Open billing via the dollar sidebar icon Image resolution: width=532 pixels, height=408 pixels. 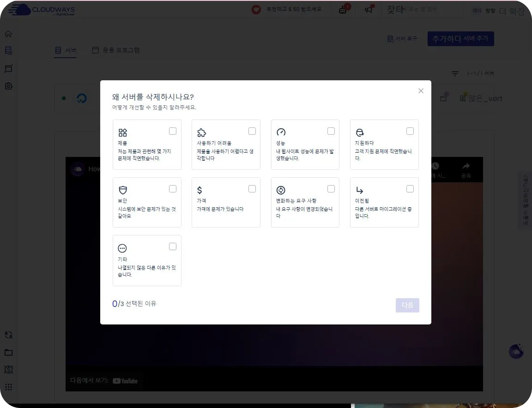(x=8, y=369)
